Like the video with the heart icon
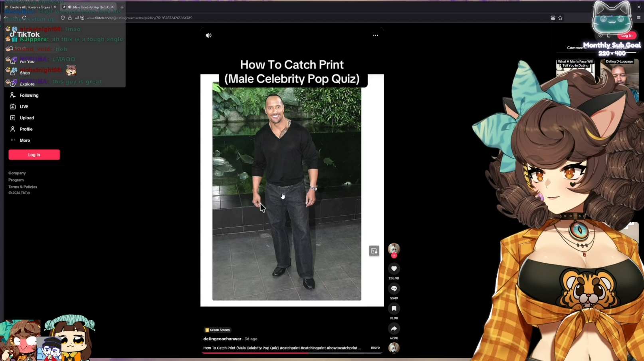Screen dimensions: 644x361 point(394,269)
